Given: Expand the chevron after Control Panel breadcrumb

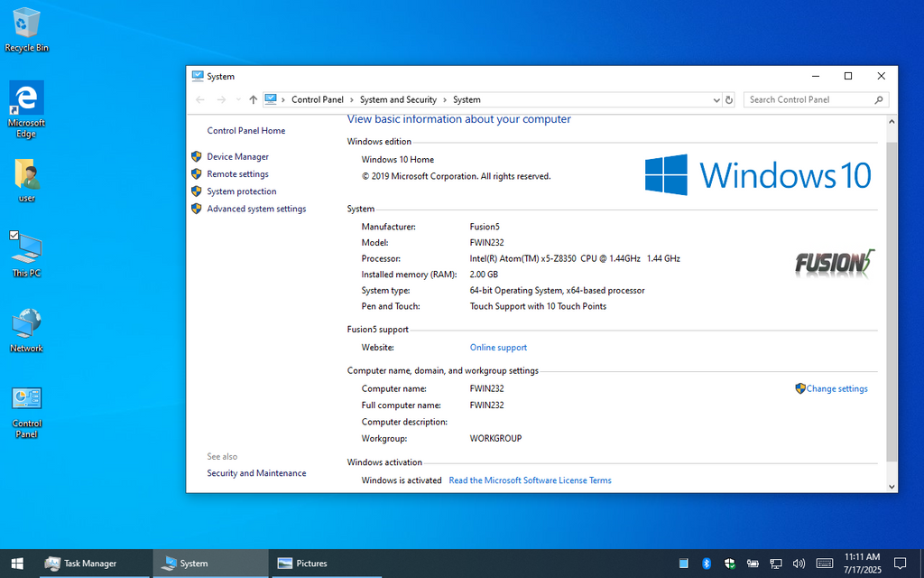Looking at the screenshot, I should click(352, 100).
